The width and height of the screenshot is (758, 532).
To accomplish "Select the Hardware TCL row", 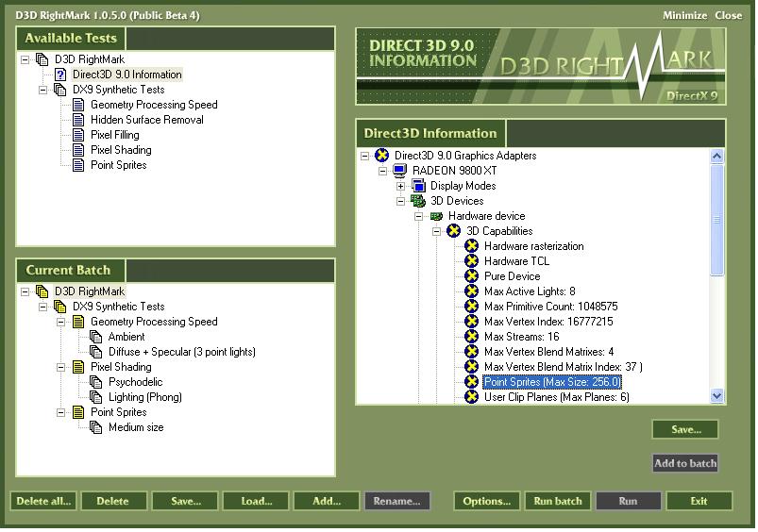I will pyautogui.click(x=516, y=261).
